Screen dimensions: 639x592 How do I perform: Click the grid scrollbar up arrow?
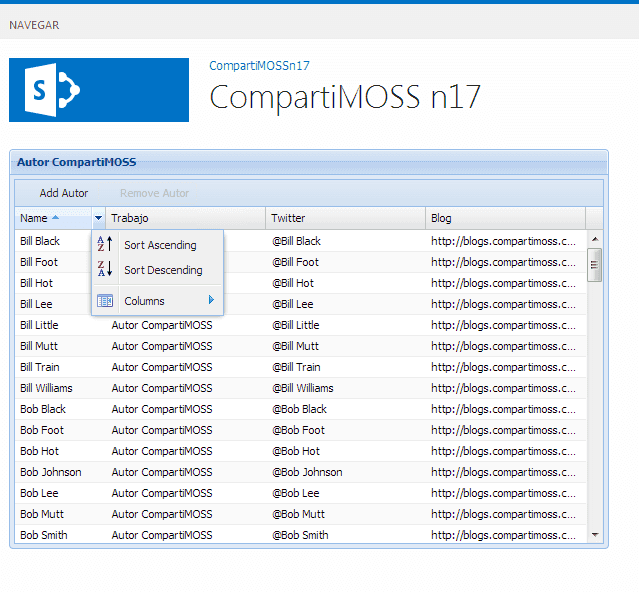point(595,239)
